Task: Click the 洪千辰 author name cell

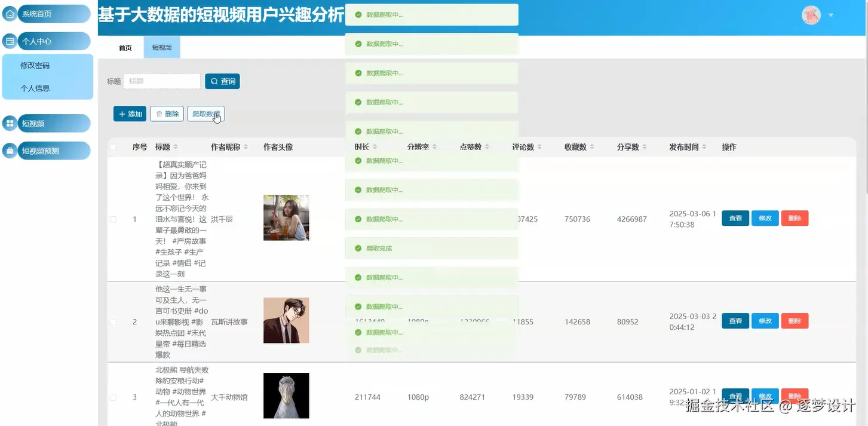Action: tap(222, 219)
